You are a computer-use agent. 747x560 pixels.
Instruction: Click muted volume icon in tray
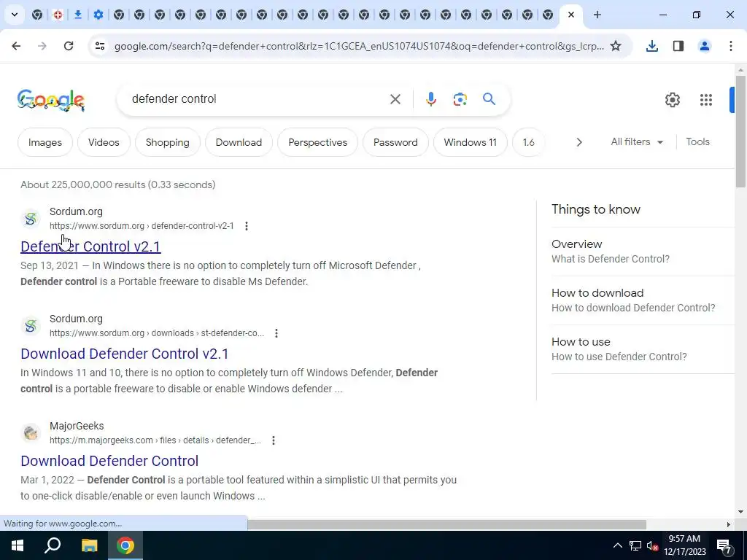pyautogui.click(x=653, y=545)
